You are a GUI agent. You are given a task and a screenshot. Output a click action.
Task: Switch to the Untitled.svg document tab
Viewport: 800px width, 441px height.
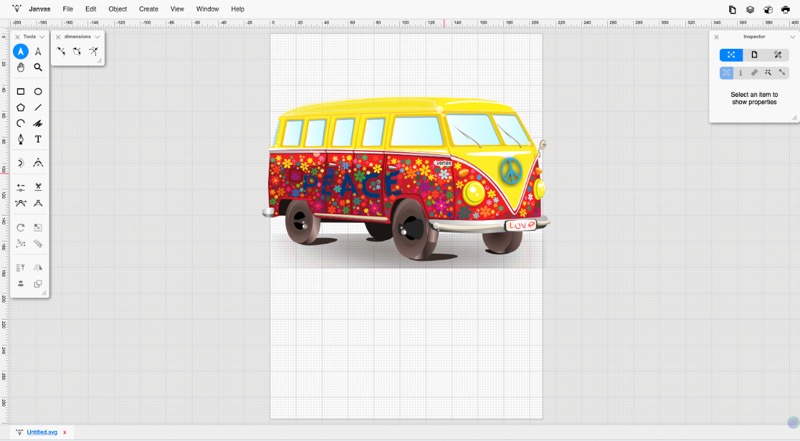click(42, 432)
